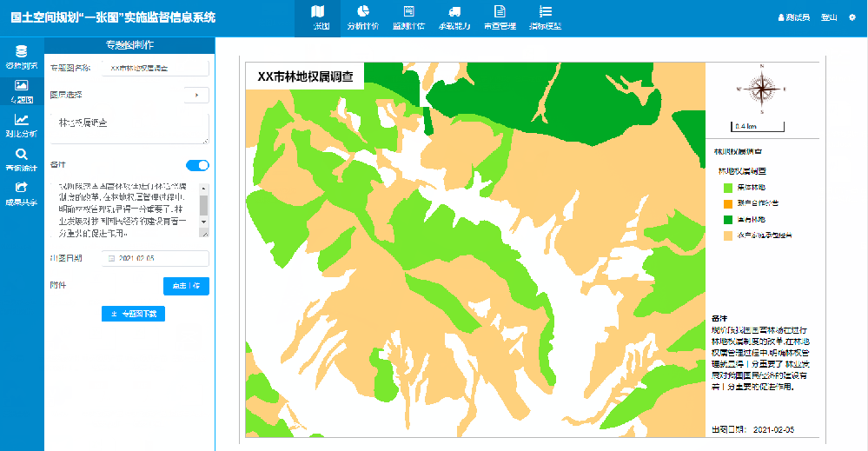Click the blue 附件 upload button

pos(186,286)
